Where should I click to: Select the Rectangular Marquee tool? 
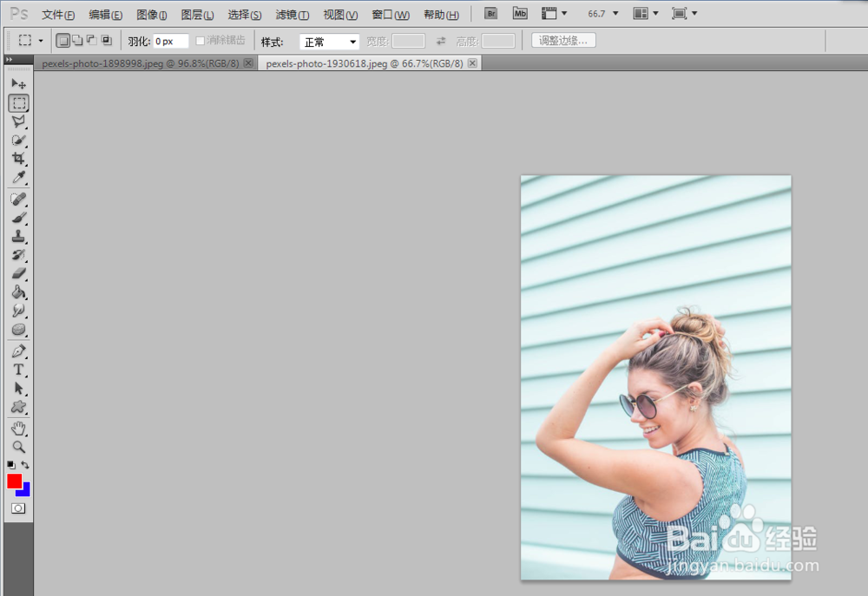tap(19, 103)
